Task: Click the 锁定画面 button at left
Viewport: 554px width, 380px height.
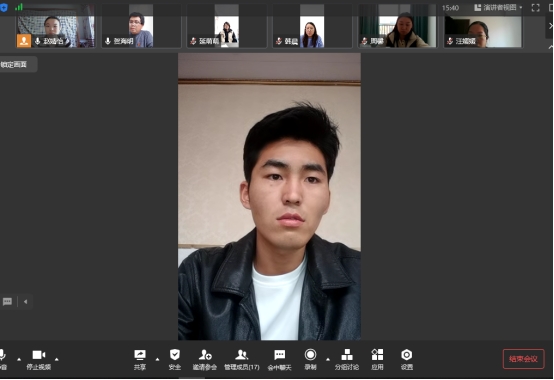Action: click(x=17, y=64)
